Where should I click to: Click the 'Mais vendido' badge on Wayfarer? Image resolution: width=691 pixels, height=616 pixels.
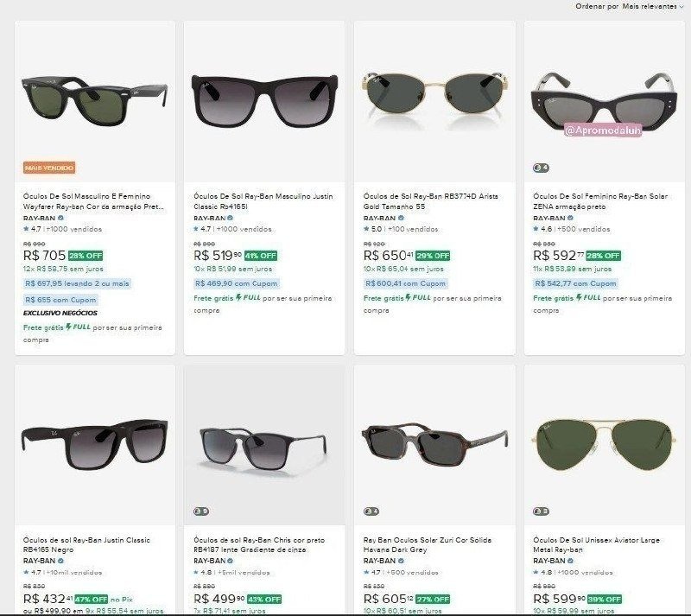[49, 168]
